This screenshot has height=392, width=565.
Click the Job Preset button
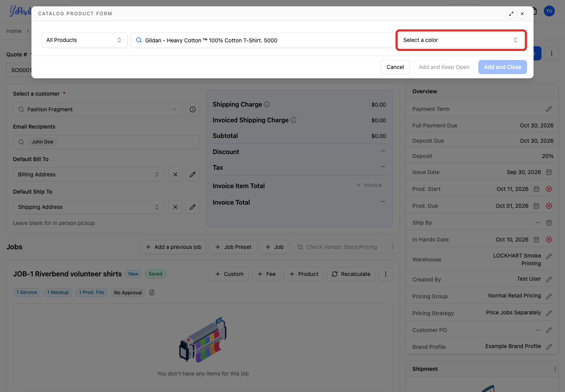point(233,247)
